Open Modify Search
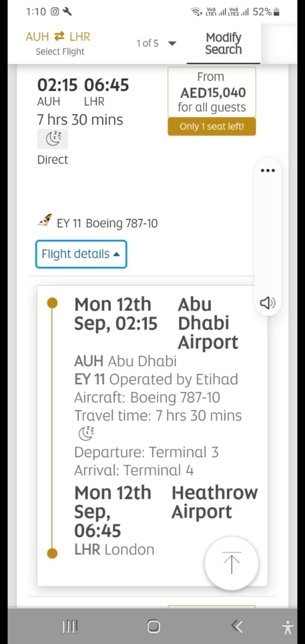Image resolution: width=305 pixels, height=644 pixels. (223, 43)
